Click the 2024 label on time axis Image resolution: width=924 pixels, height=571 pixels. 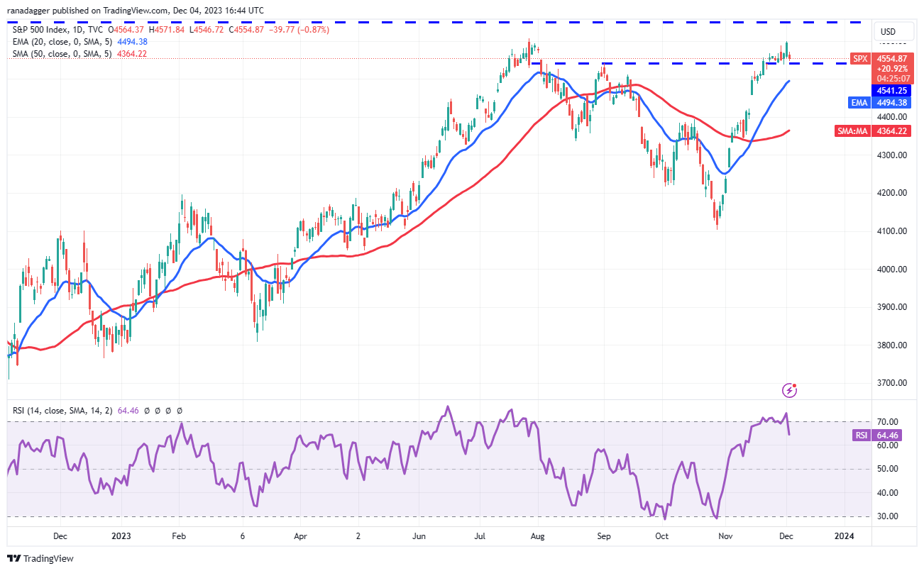(843, 536)
